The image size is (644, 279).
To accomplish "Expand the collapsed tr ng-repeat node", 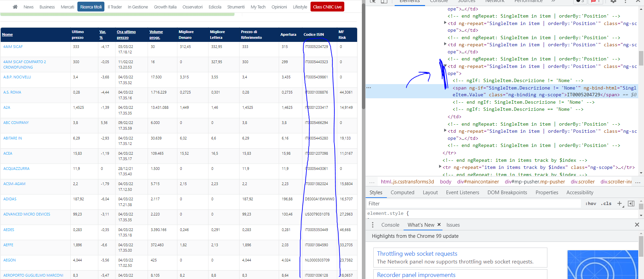I will click(x=440, y=167).
